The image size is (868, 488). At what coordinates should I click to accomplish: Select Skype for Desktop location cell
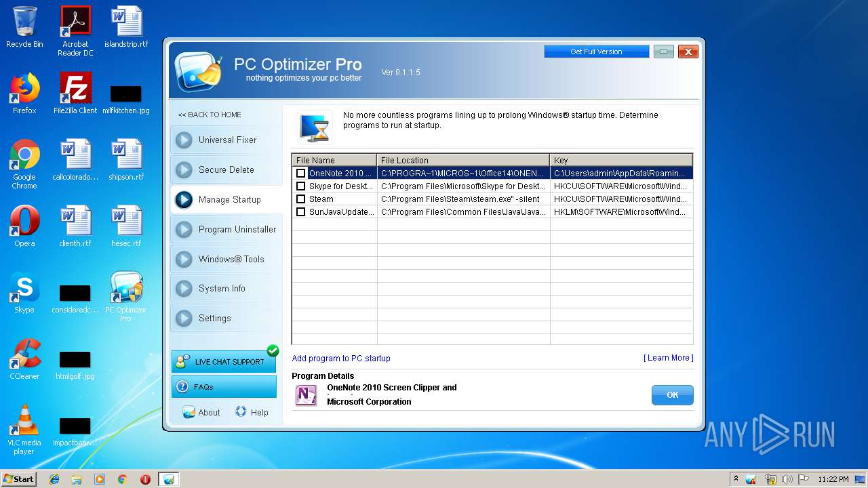pos(463,186)
